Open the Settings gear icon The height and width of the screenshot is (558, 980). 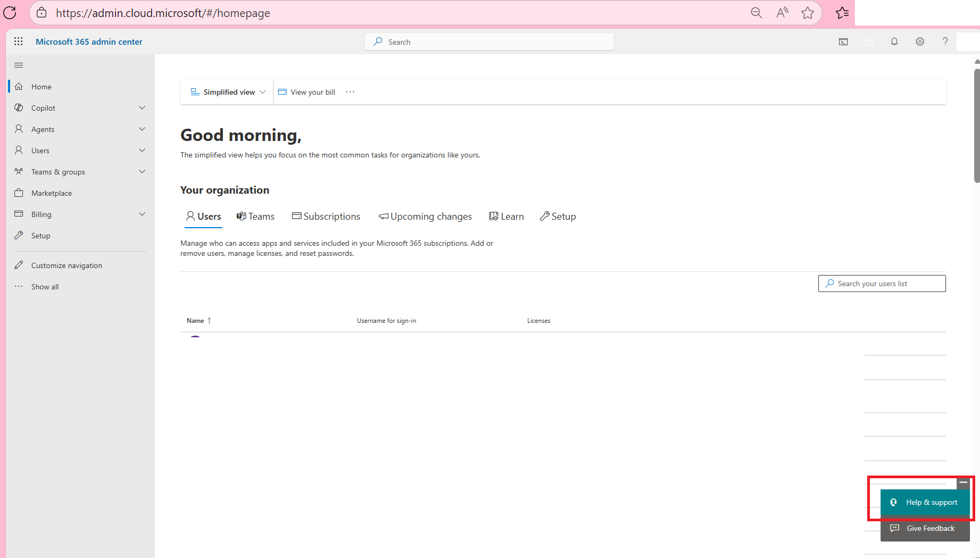tap(920, 41)
